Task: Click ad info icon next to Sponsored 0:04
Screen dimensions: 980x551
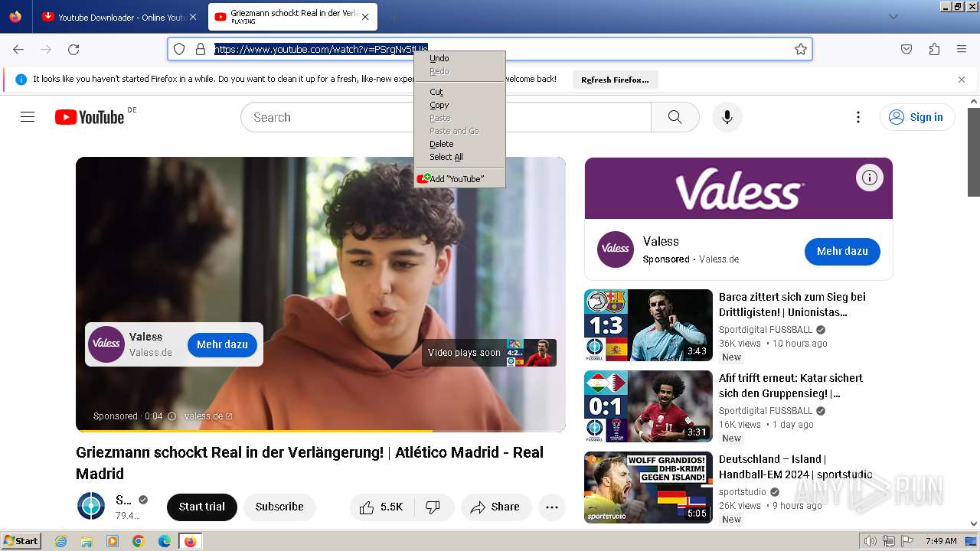Action: click(171, 416)
